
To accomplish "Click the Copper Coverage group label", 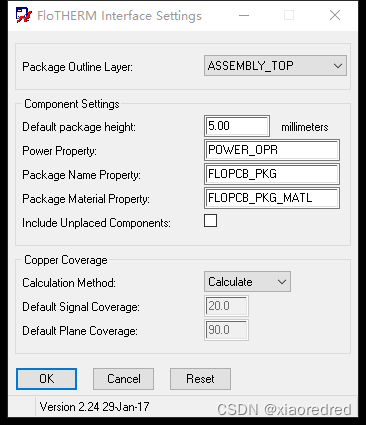I will (x=66, y=260).
